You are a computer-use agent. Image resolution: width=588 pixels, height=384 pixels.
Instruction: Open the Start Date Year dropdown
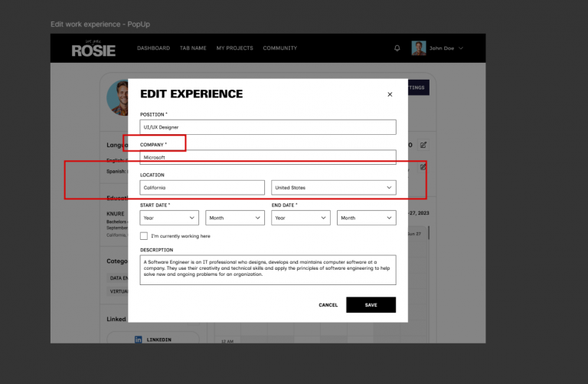tap(169, 218)
